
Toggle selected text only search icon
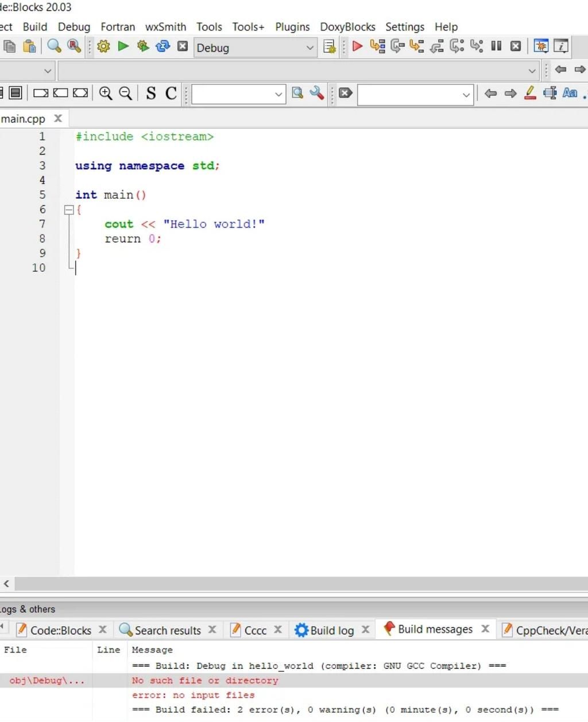550,93
